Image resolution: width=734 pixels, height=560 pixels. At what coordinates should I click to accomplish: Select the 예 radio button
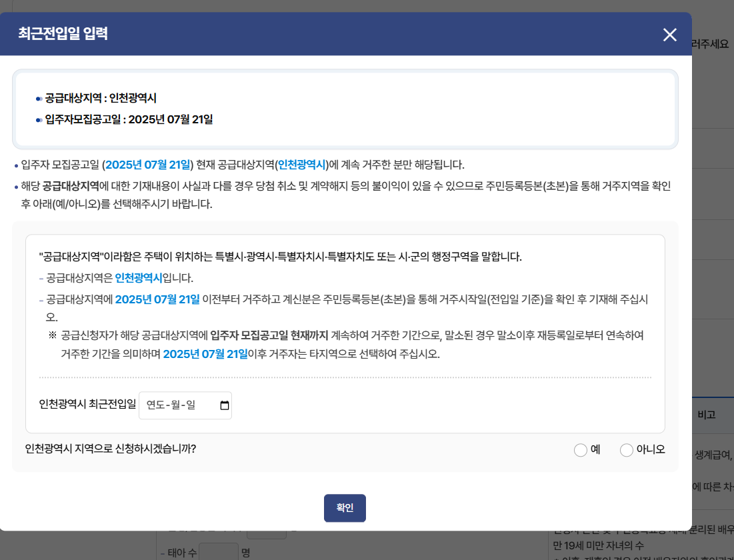click(580, 450)
